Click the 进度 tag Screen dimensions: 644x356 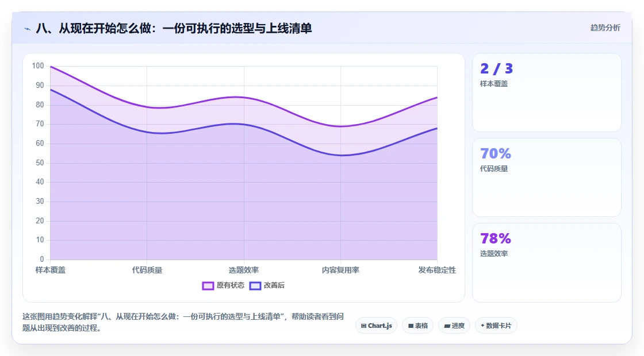tap(454, 326)
